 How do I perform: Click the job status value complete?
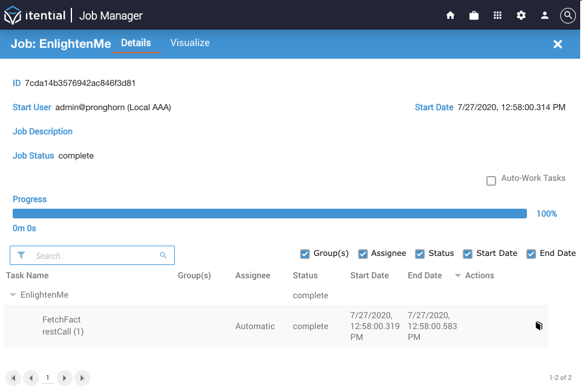click(x=76, y=156)
